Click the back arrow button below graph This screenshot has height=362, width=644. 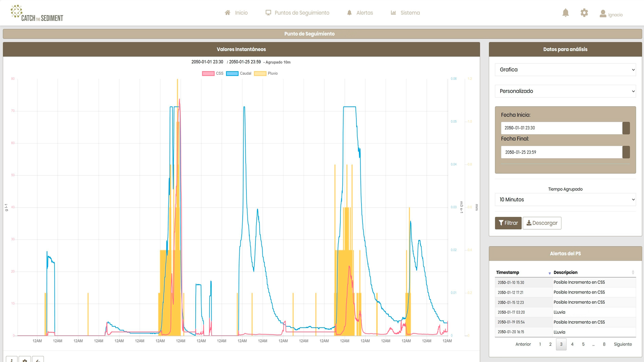[x=38, y=359]
